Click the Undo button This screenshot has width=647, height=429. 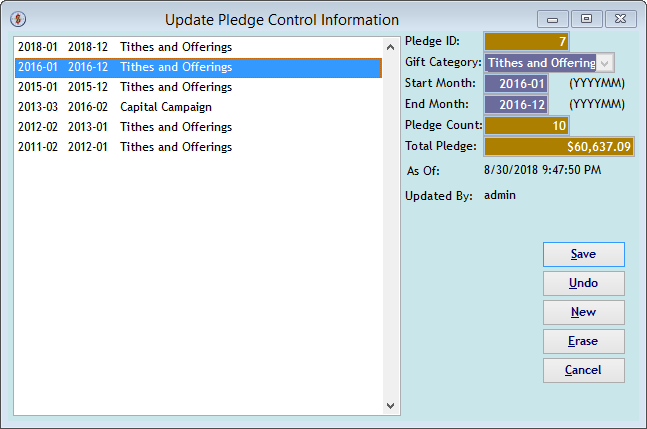(583, 283)
